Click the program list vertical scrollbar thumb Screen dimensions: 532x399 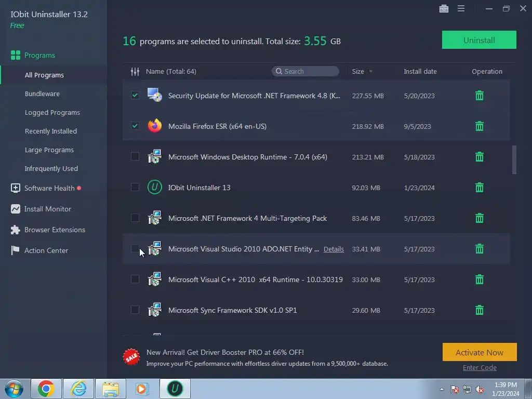(514, 160)
